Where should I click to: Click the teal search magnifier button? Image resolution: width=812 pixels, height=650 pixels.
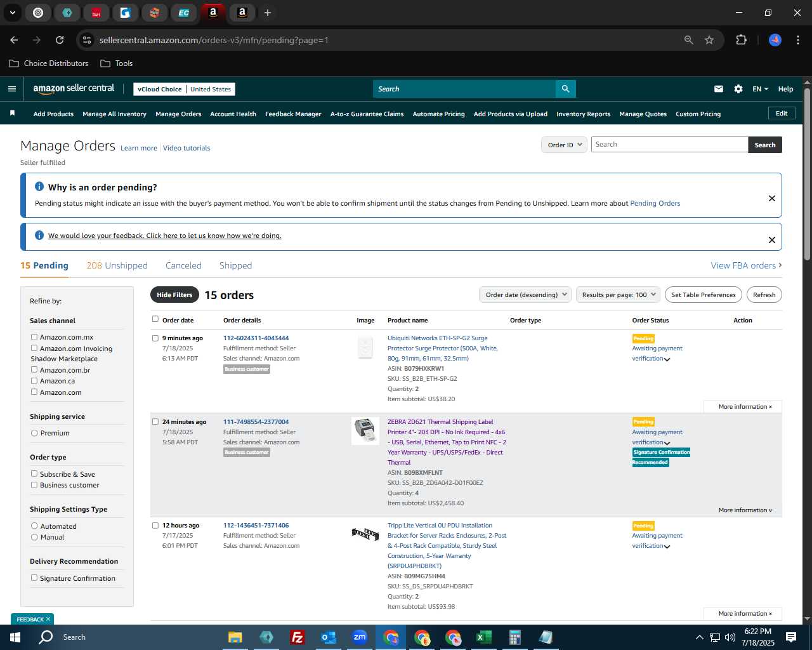(x=565, y=89)
